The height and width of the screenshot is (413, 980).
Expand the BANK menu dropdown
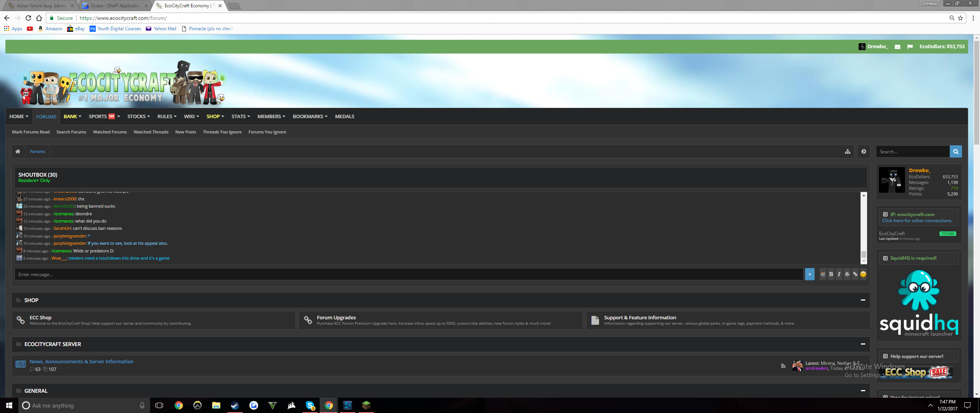click(72, 116)
